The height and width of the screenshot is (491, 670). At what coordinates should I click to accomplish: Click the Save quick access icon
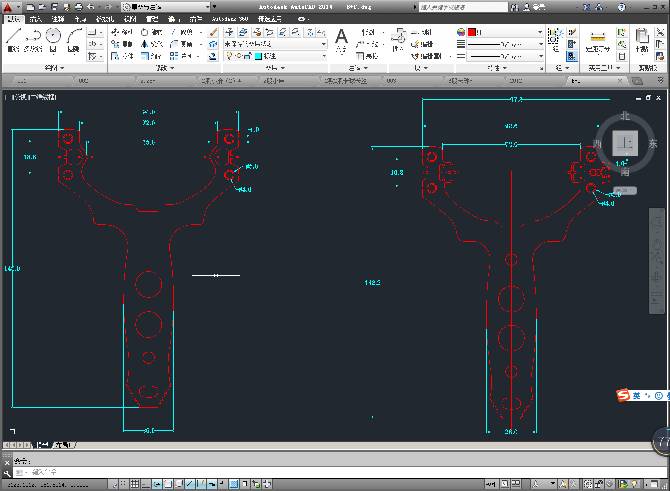(x=54, y=7)
